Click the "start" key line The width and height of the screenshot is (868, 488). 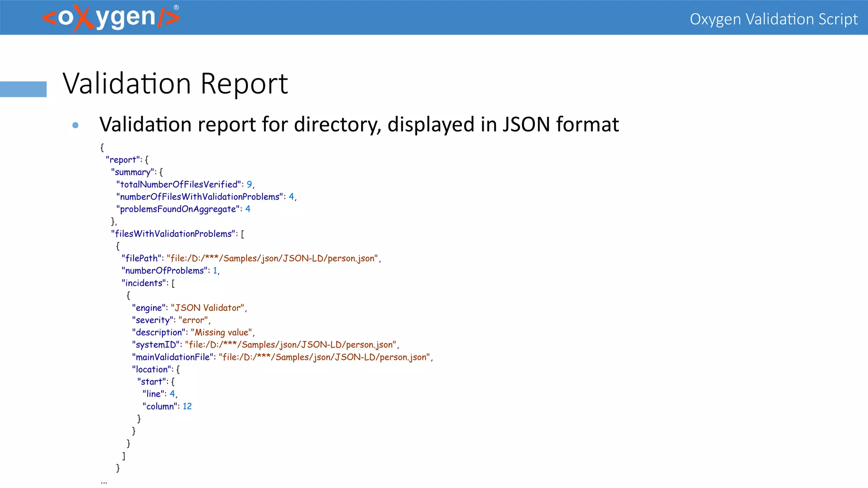(156, 382)
